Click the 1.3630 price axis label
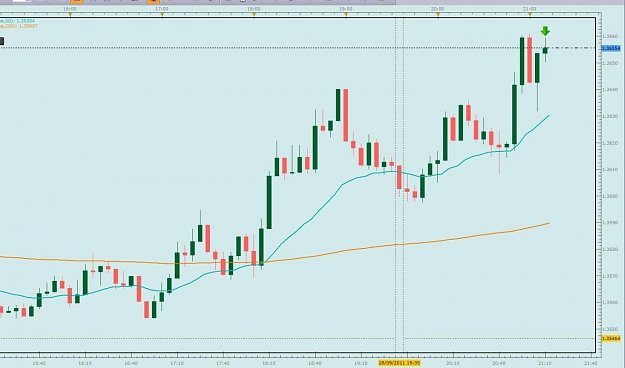Screen dimensions: 625x368 point(610,116)
